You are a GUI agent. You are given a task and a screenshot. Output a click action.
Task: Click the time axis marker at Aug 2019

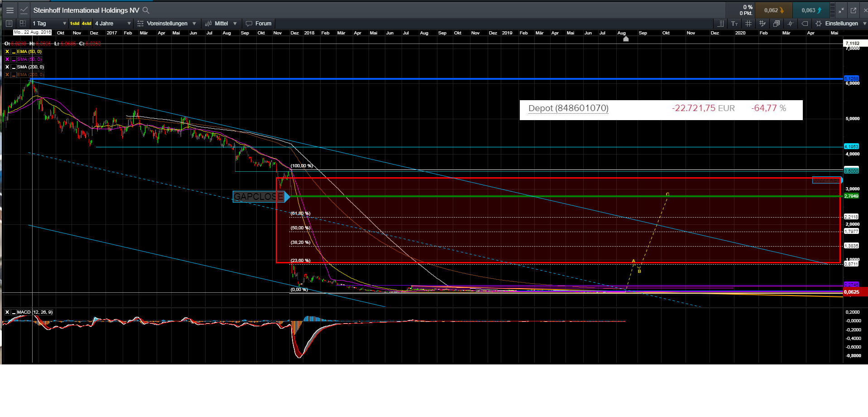pyautogui.click(x=626, y=39)
